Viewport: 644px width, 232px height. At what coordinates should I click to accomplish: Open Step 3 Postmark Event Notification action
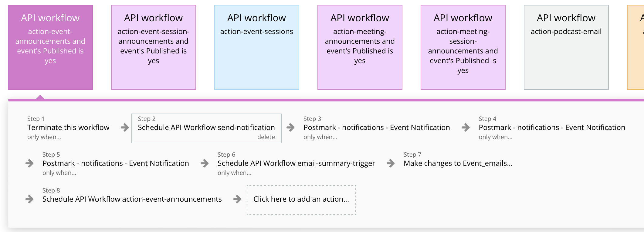point(377,128)
